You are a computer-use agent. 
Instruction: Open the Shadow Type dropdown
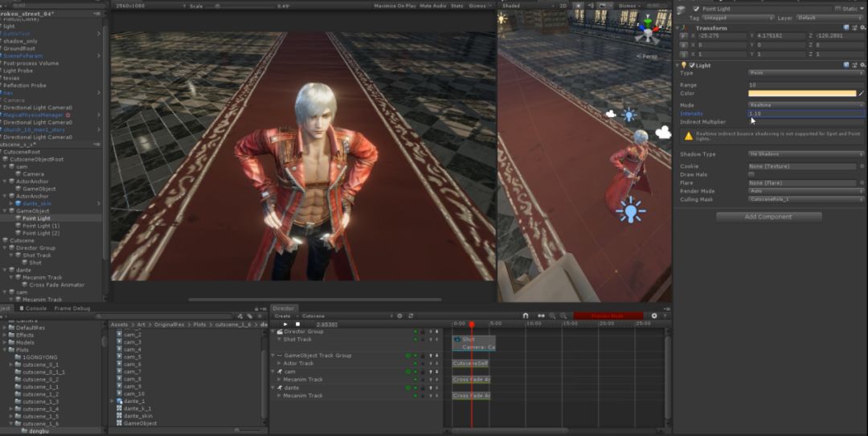pos(806,154)
